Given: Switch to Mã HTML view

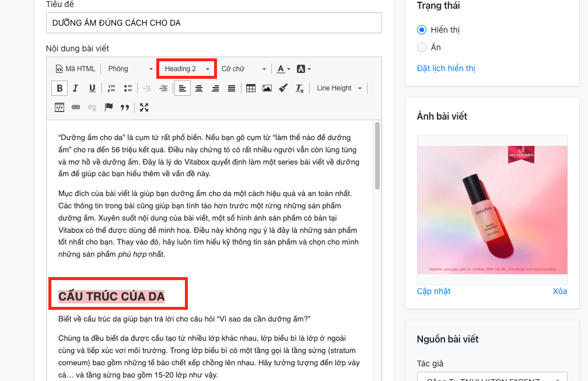Looking at the screenshot, I should [x=75, y=69].
